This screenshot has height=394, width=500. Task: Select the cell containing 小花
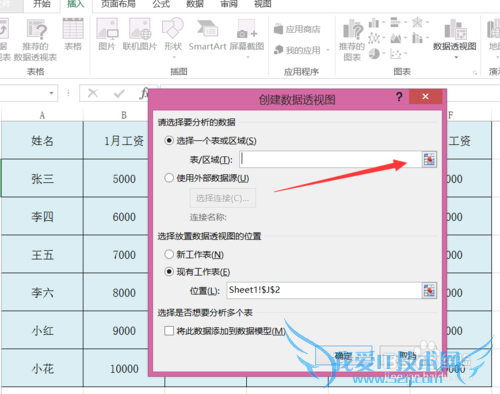[42, 368]
